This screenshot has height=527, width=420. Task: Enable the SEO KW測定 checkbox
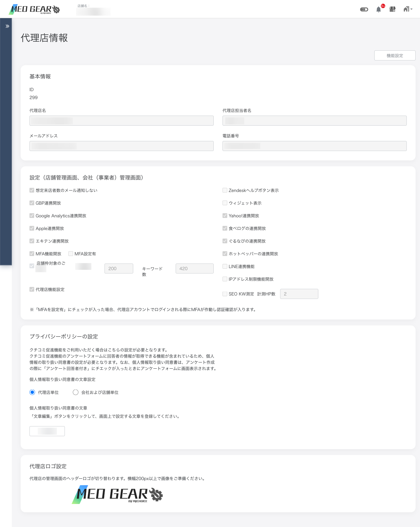[x=225, y=294]
